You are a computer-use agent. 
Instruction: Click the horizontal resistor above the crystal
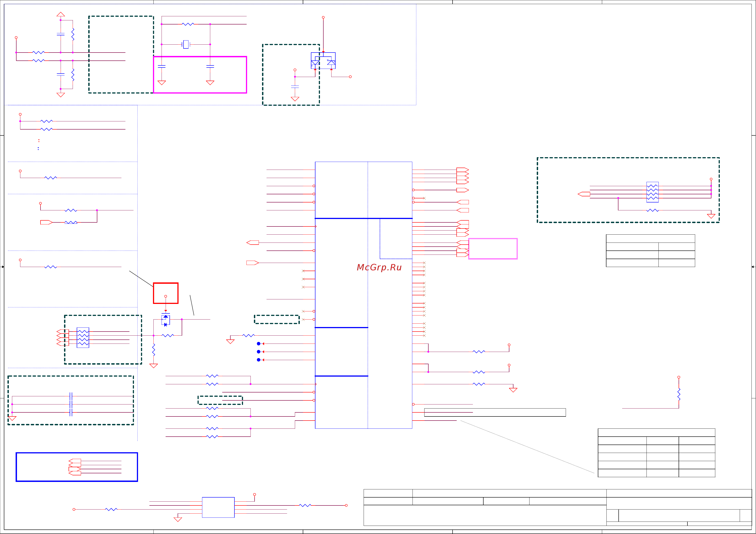188,24
